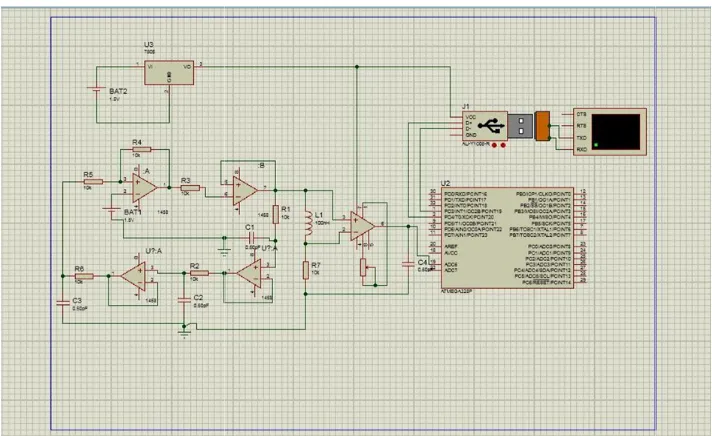Select the U2 ATmega328P microcontroller body

[x=507, y=238]
